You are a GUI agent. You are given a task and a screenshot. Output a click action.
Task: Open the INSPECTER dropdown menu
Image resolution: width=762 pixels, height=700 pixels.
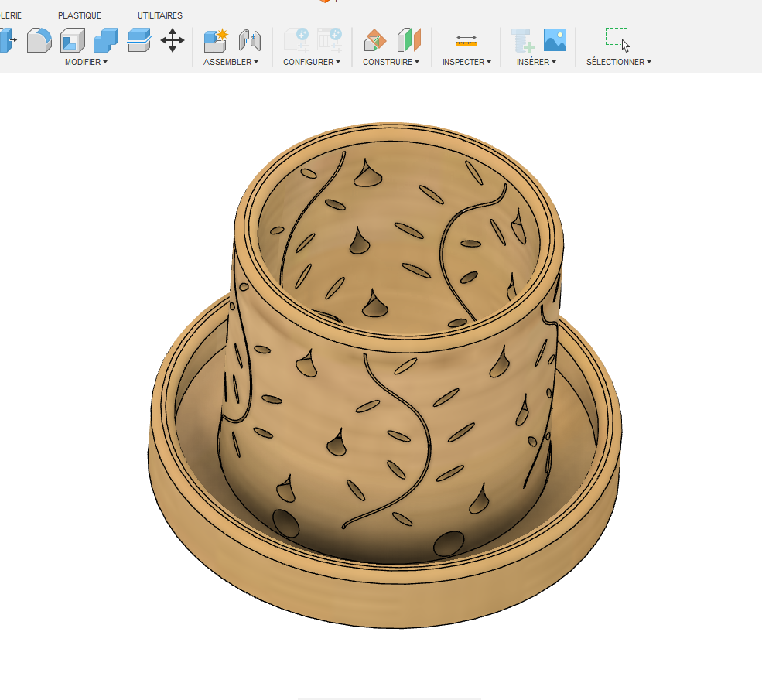click(x=466, y=62)
